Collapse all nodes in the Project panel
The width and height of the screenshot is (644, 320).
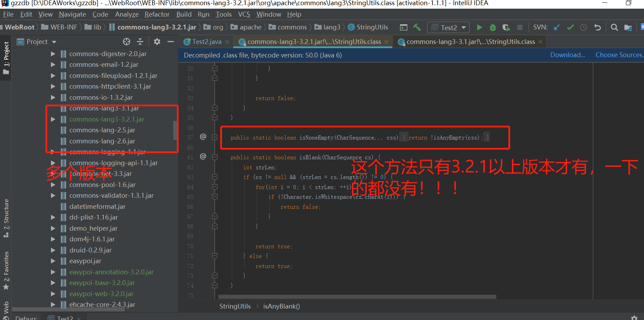pyautogui.click(x=140, y=41)
